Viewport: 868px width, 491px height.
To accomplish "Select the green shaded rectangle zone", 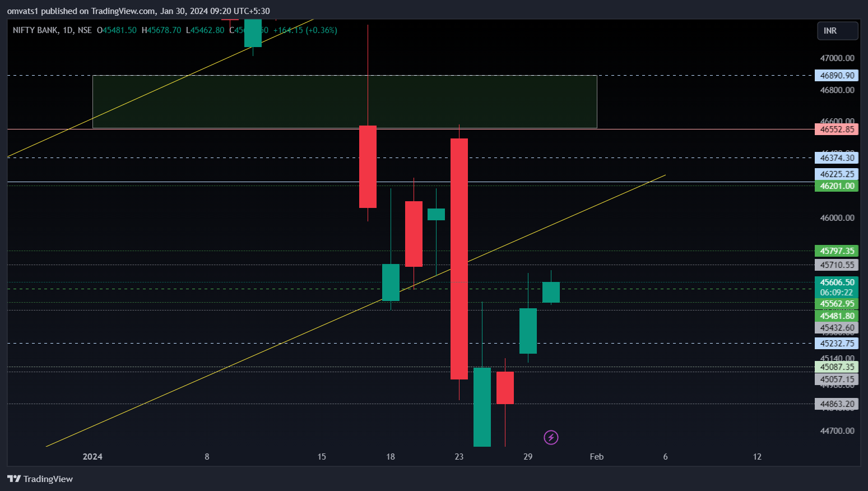I will click(345, 101).
